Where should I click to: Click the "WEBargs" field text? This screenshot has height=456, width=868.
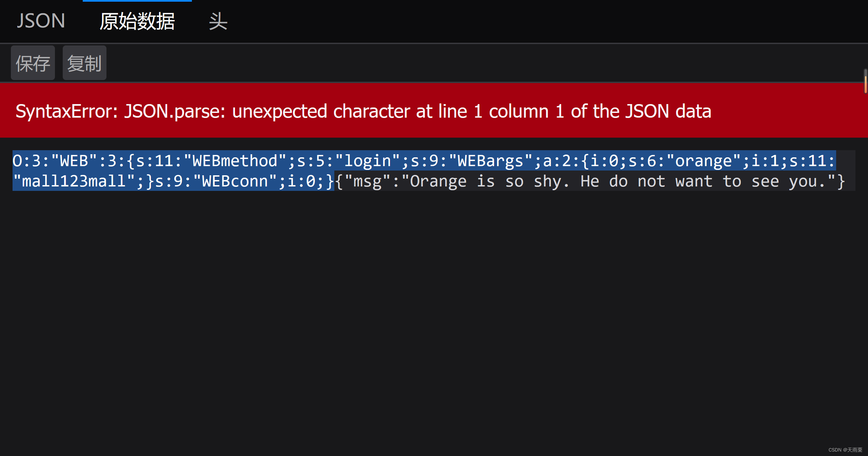[x=488, y=160]
